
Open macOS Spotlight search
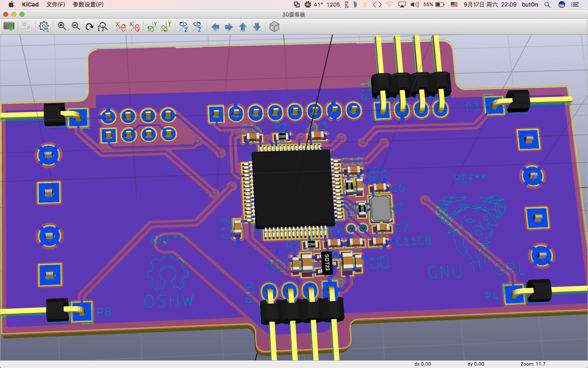[x=548, y=4]
